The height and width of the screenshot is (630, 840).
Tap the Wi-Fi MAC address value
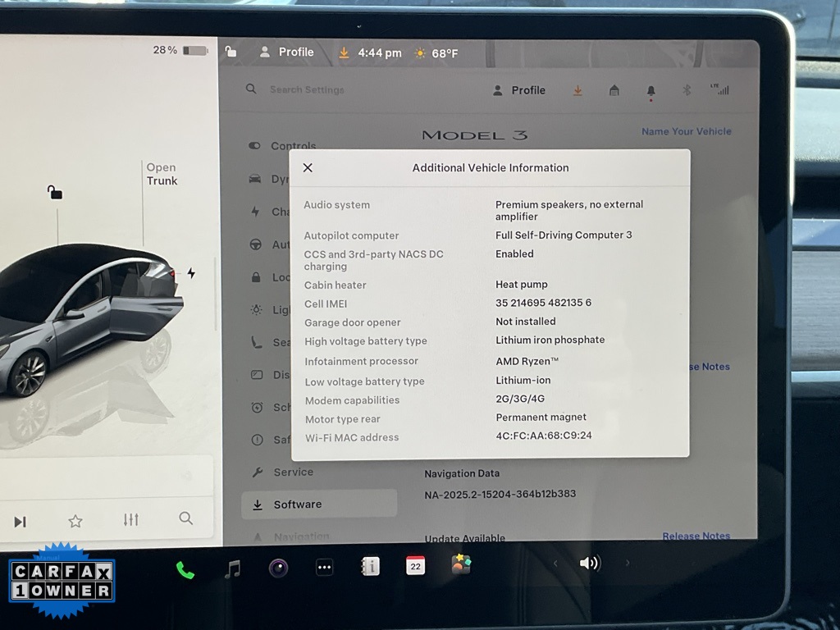pos(544,435)
